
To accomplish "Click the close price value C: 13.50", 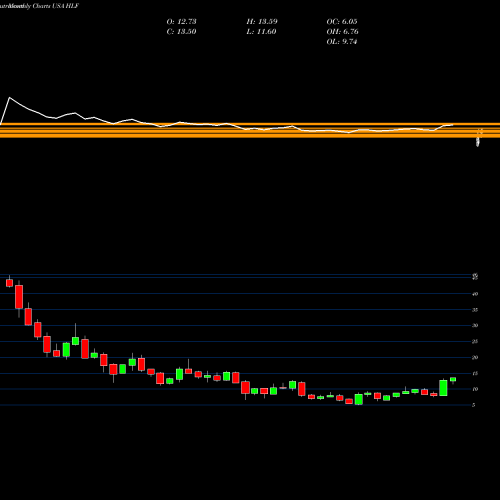I will [181, 32].
